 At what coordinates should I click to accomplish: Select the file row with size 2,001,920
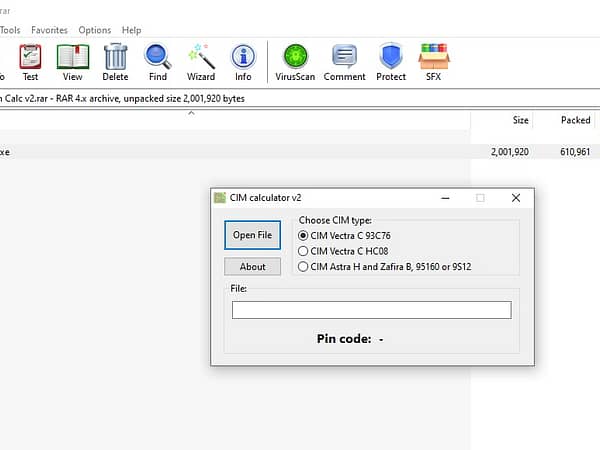coord(300,152)
